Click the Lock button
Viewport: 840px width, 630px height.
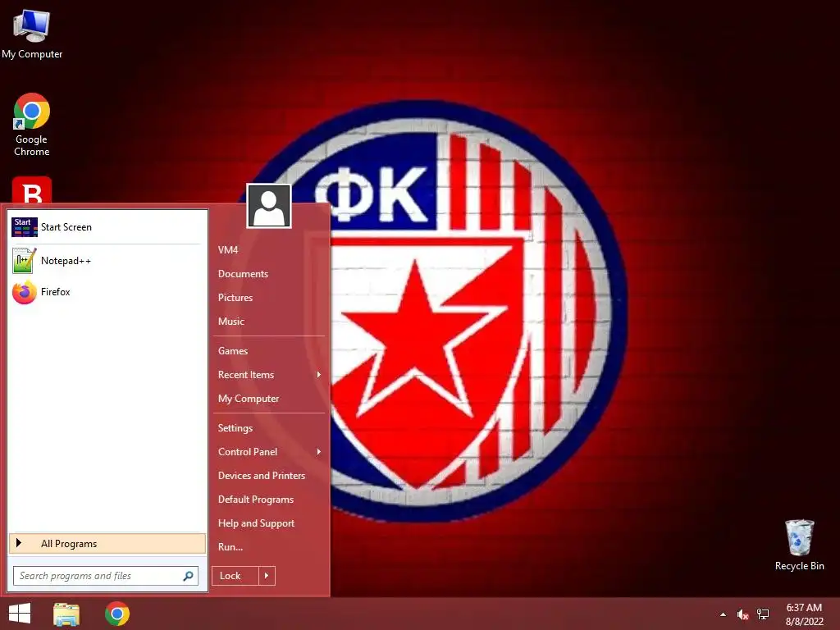tap(235, 576)
